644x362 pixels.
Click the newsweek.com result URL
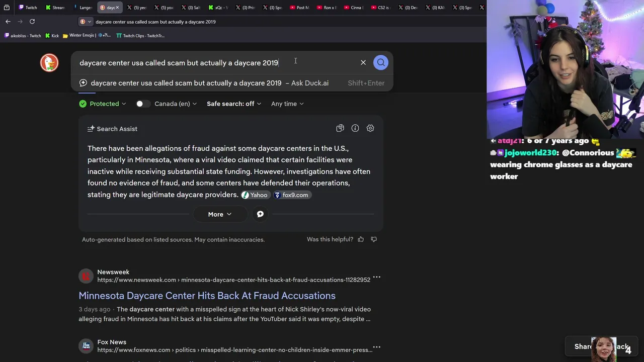point(233,280)
